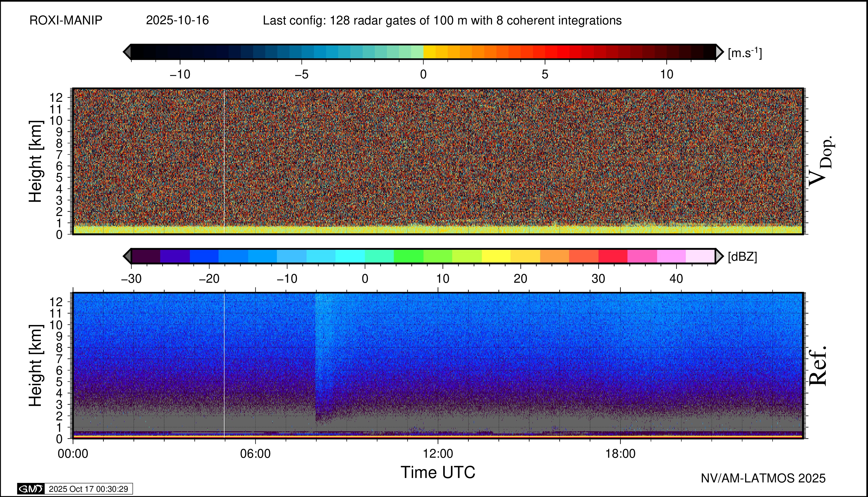This screenshot has width=868, height=497.
Task: Pick the yellow swatch at 0 m/s
Action: click(x=430, y=52)
